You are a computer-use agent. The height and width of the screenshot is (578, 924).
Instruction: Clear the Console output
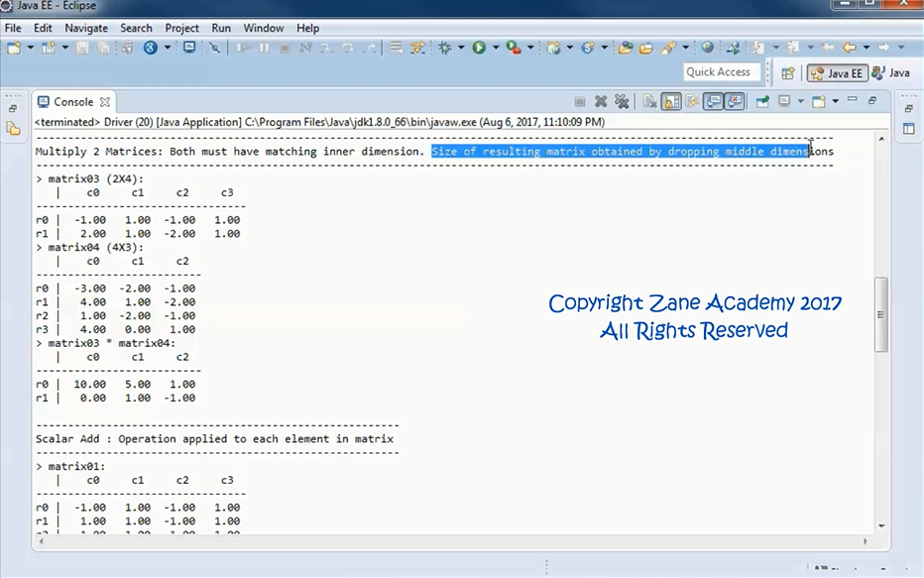[650, 100]
